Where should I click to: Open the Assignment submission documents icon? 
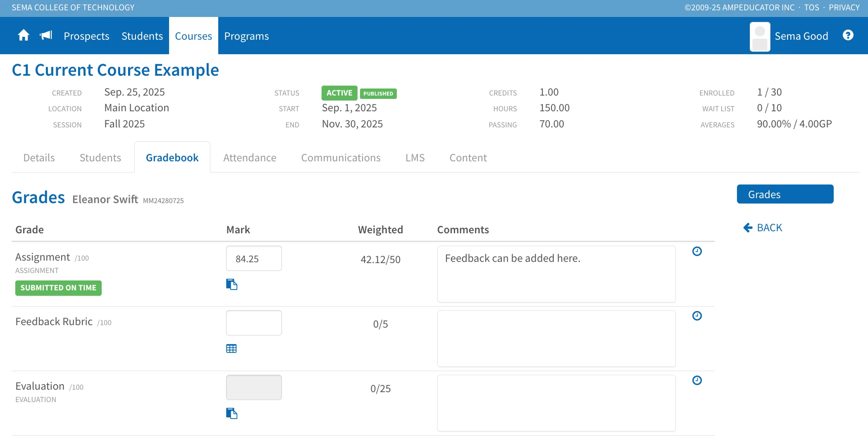tap(231, 284)
